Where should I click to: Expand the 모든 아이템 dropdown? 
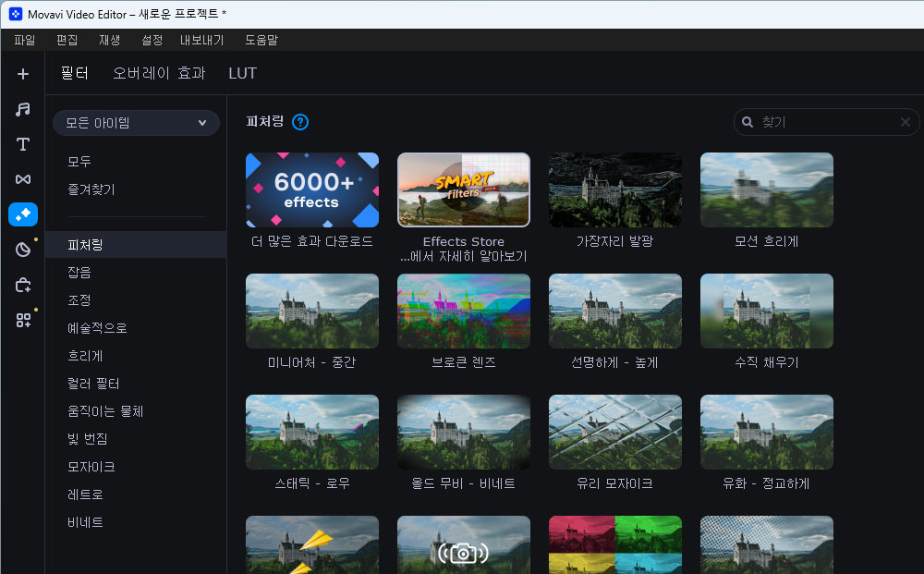(x=136, y=123)
